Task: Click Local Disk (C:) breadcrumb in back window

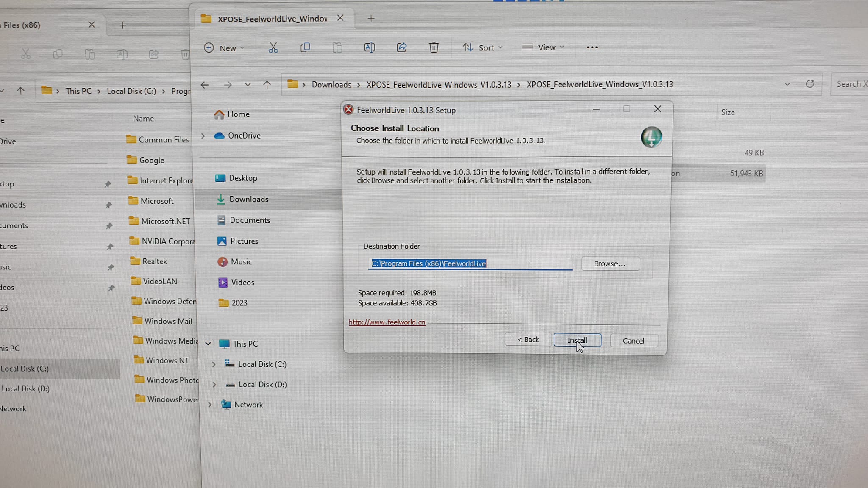Action: pos(131,91)
